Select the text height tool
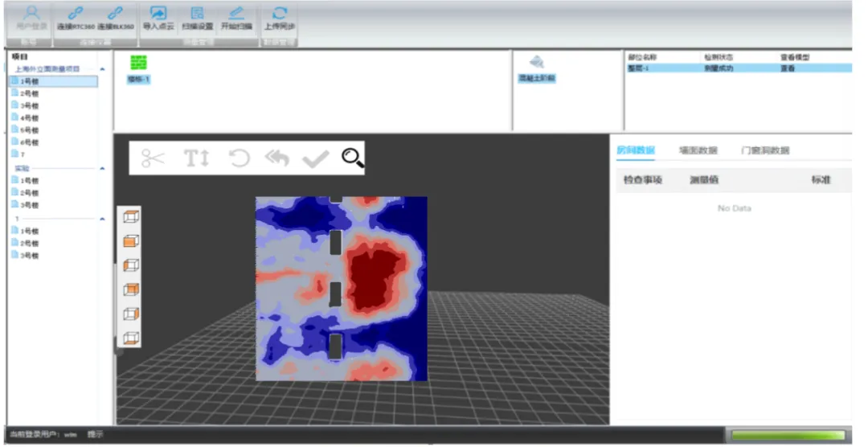Screen dimensions: 868x447 click(196, 158)
